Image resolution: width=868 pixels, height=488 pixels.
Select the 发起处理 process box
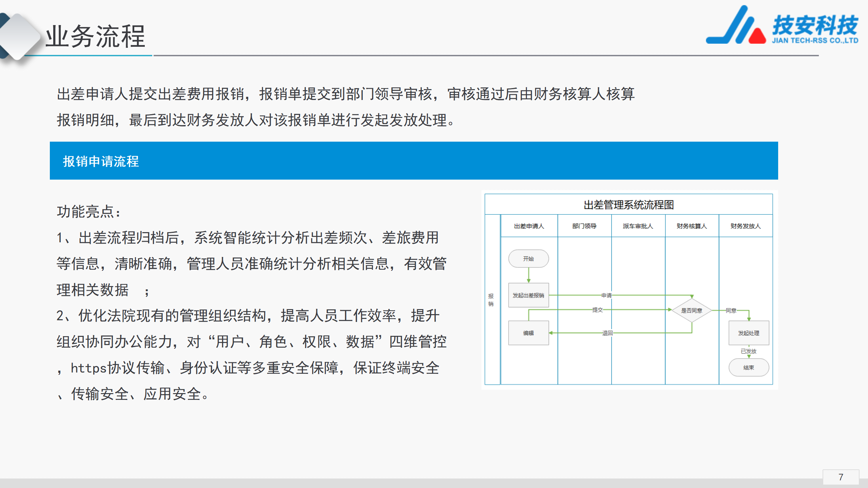tap(749, 333)
